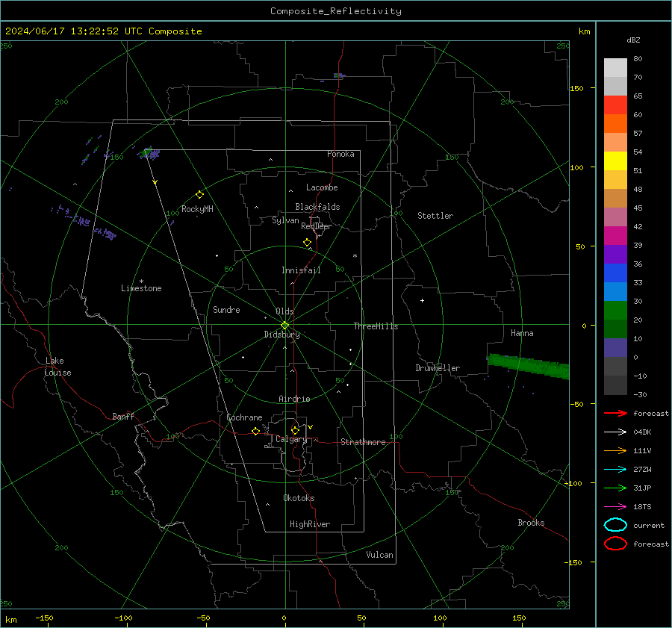Image resolution: width=672 pixels, height=628 pixels.
Task: Click the dBZ legend heading
Action: (x=633, y=40)
